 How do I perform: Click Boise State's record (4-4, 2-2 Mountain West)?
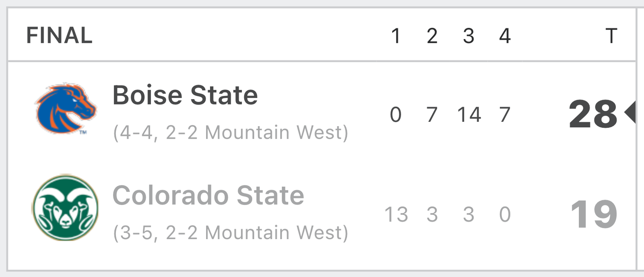(x=231, y=133)
